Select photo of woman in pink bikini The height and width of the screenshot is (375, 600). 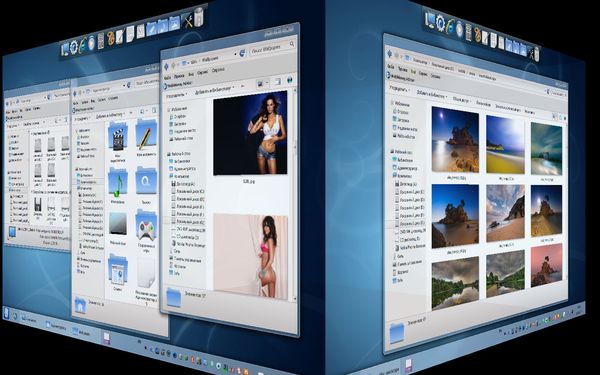click(x=251, y=256)
